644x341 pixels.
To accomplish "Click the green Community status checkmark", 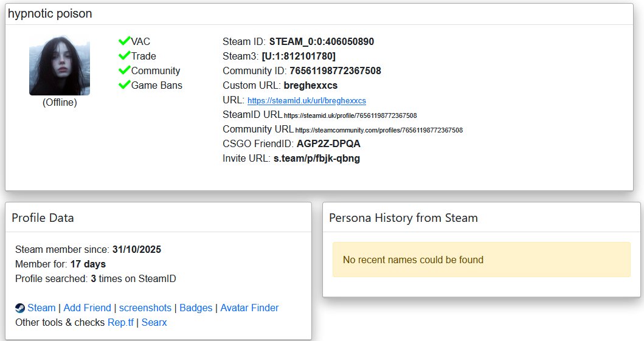I will [x=125, y=70].
